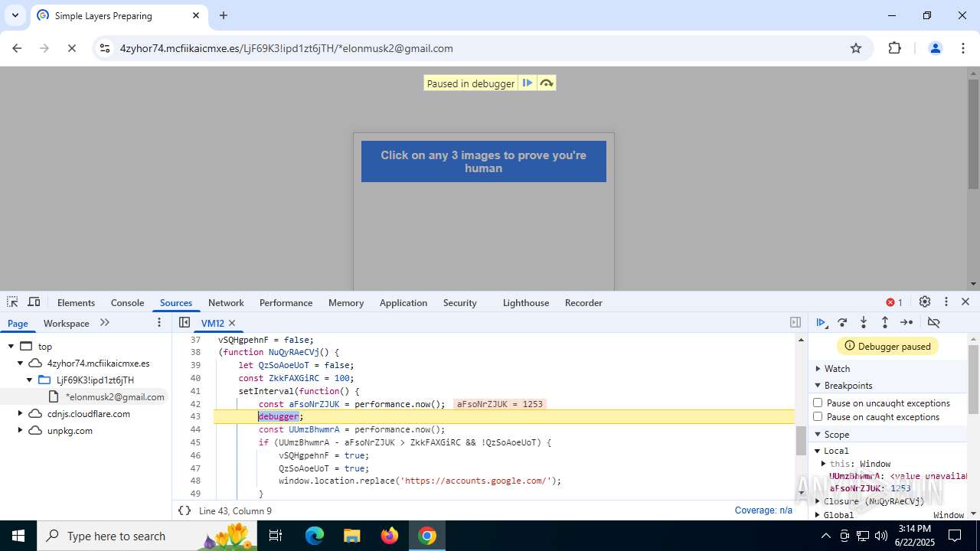Open the Lighthouse tab

[525, 303]
